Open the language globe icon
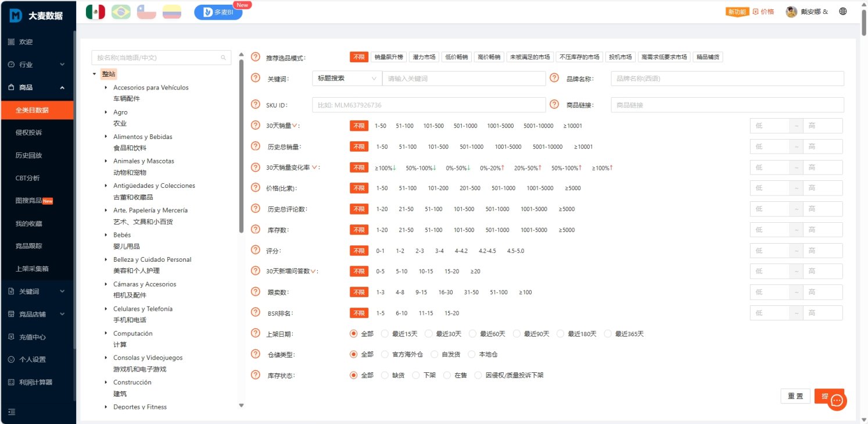 tap(843, 12)
